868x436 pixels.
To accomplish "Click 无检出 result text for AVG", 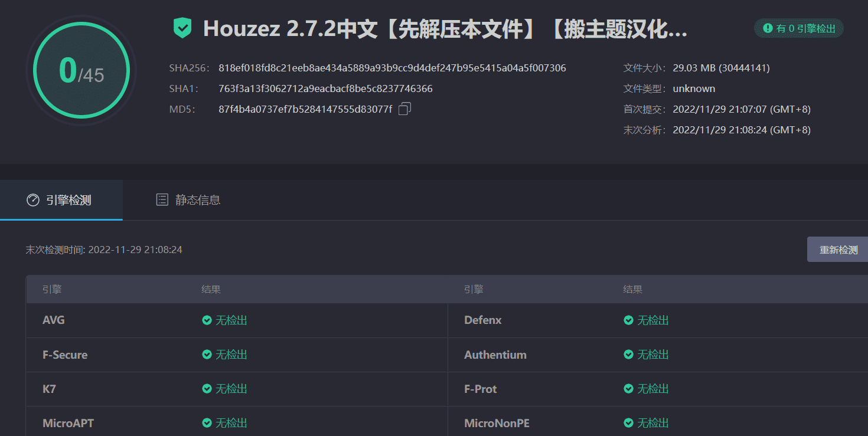I will [x=231, y=320].
